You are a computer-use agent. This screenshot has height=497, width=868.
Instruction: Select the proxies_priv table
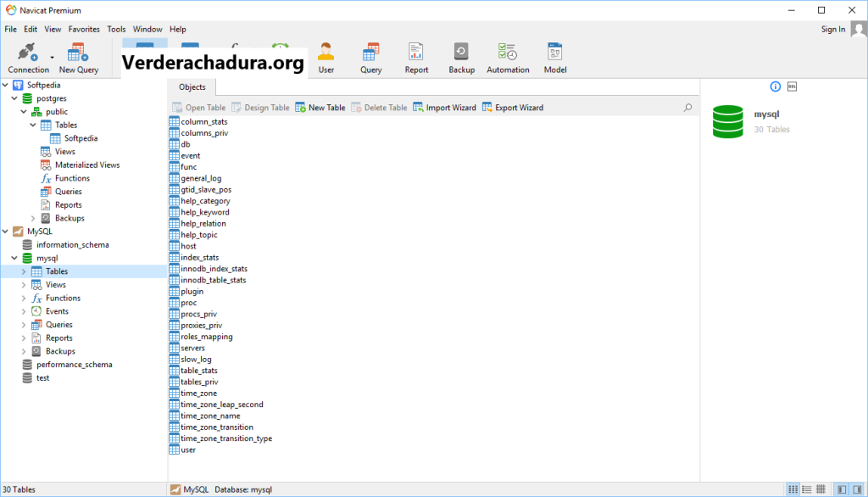(196, 325)
